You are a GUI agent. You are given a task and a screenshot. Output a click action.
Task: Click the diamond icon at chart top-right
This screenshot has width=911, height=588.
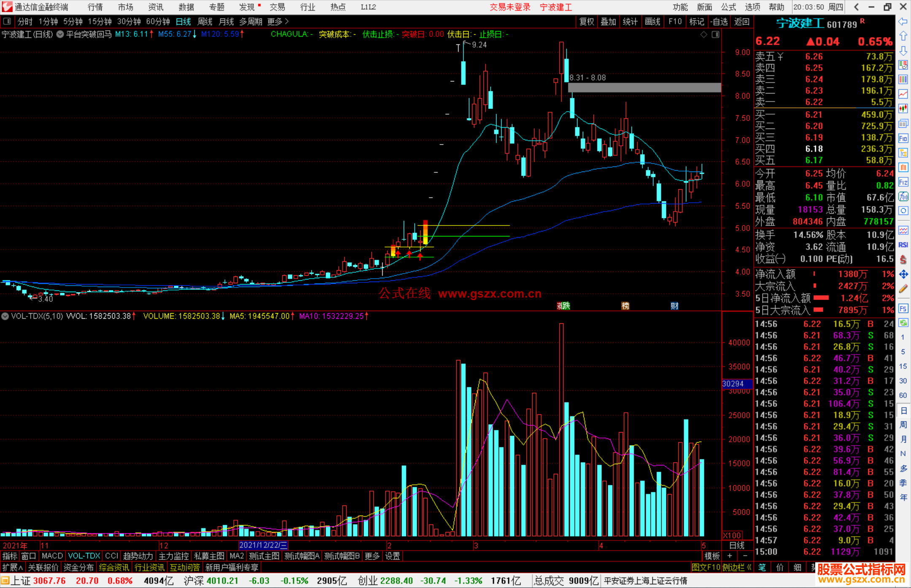(703, 35)
